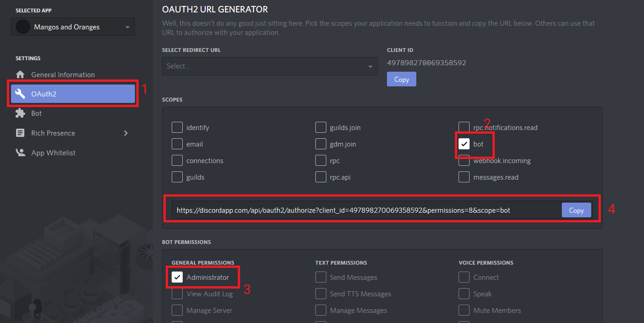Check the email scope

click(x=177, y=144)
